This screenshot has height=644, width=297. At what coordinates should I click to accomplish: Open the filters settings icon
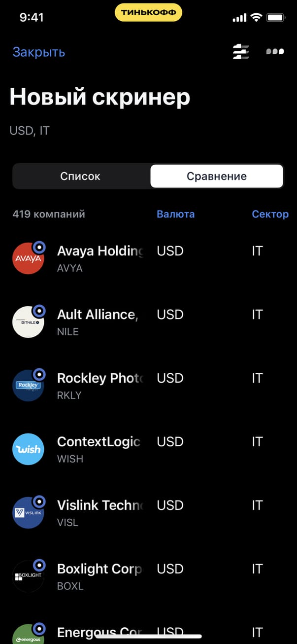pos(241,51)
